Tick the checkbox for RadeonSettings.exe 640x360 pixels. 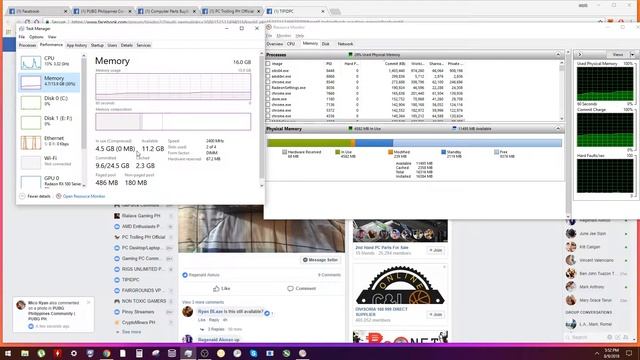click(268, 88)
